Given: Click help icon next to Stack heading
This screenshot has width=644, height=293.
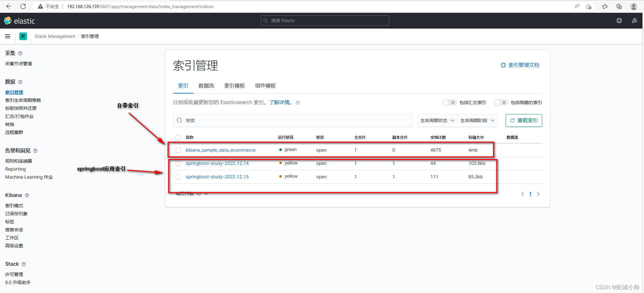Looking at the screenshot, I should click(x=24, y=264).
